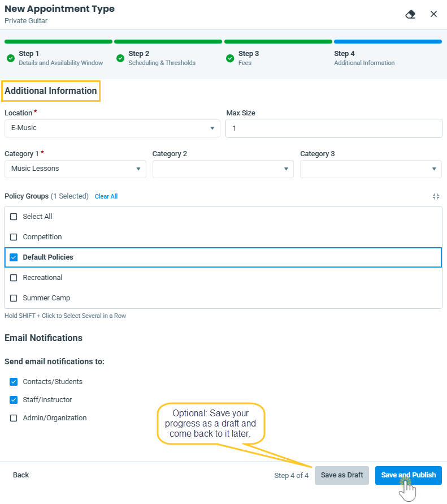Check the Select All policy groups box
Viewport: 447px width, 504px height.
pyautogui.click(x=14, y=217)
